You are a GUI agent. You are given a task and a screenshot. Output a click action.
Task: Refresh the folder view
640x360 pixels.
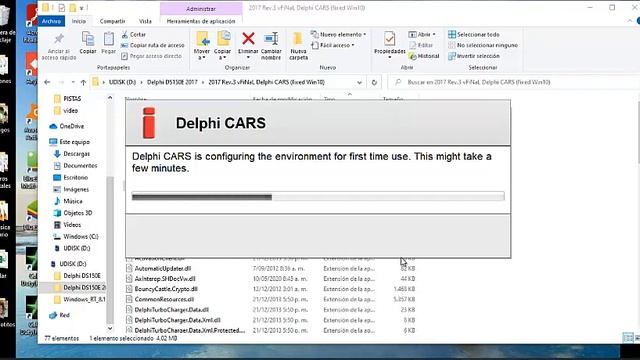(374, 82)
